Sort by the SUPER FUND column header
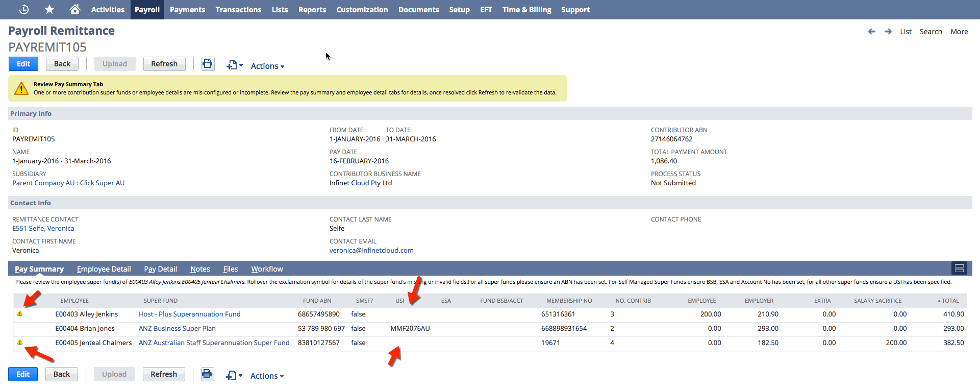The image size is (980, 390). coord(161,301)
